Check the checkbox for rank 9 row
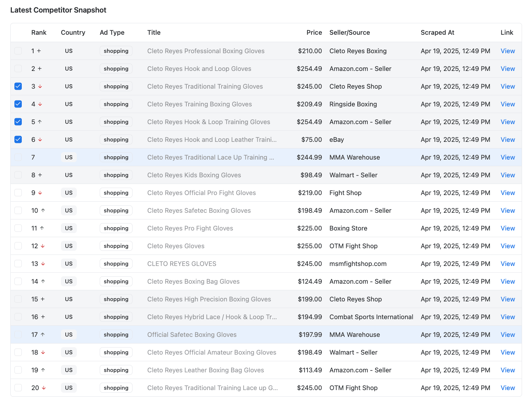Screen dimensions: 532x403 click(18, 193)
